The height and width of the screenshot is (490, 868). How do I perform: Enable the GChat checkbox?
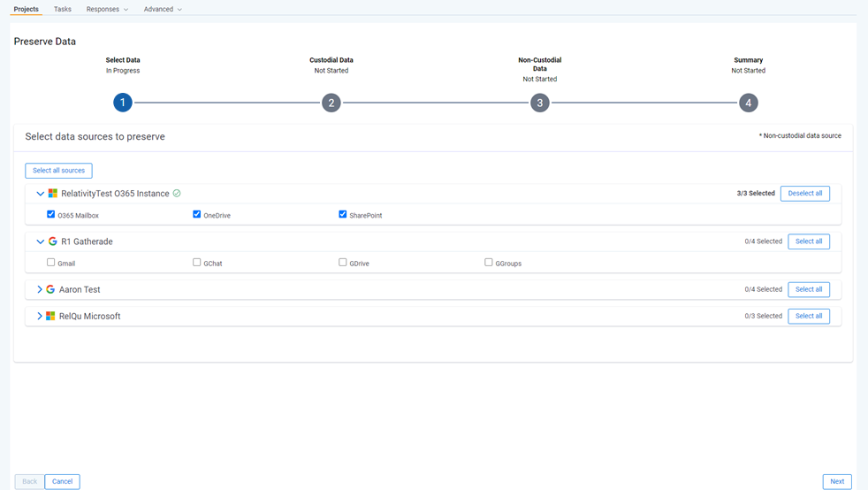point(196,263)
